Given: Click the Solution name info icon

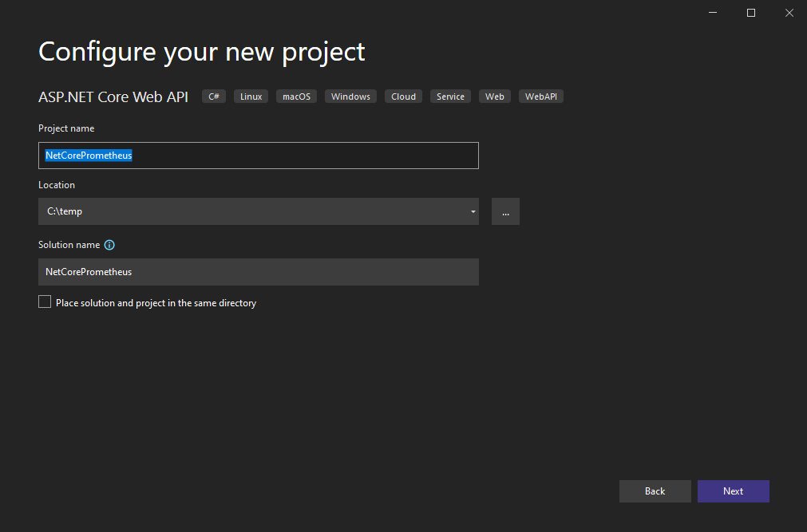Looking at the screenshot, I should click(x=109, y=245).
